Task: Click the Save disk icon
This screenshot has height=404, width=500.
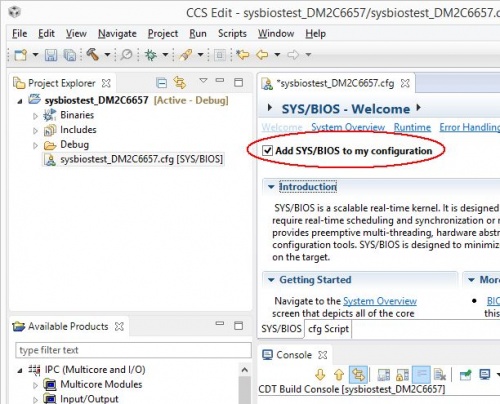Action: click(51, 55)
